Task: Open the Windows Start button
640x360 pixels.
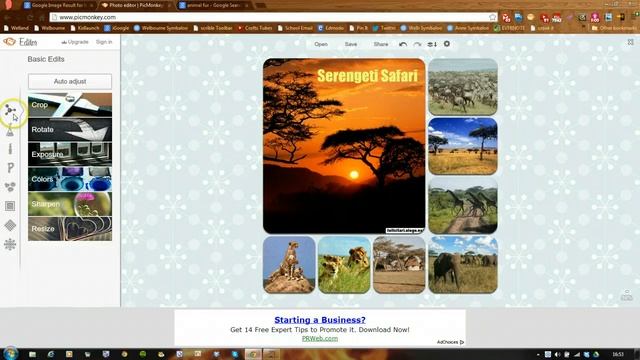Action: tap(10, 353)
